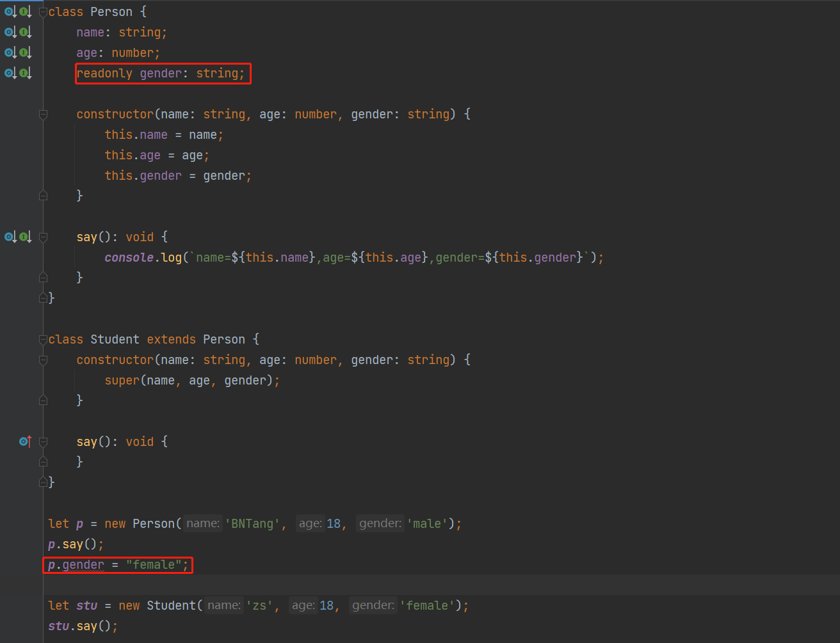Click blue overridden icon beside name: string

click(11, 32)
